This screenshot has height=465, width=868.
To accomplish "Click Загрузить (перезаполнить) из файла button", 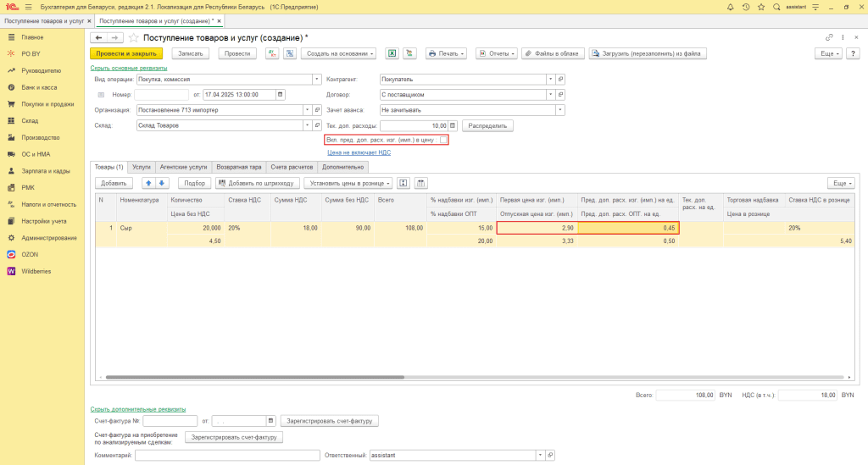I will click(647, 53).
